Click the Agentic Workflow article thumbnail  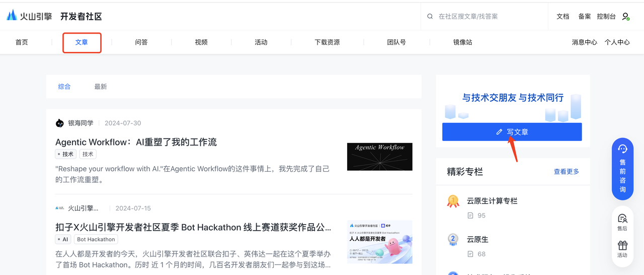pos(380,157)
